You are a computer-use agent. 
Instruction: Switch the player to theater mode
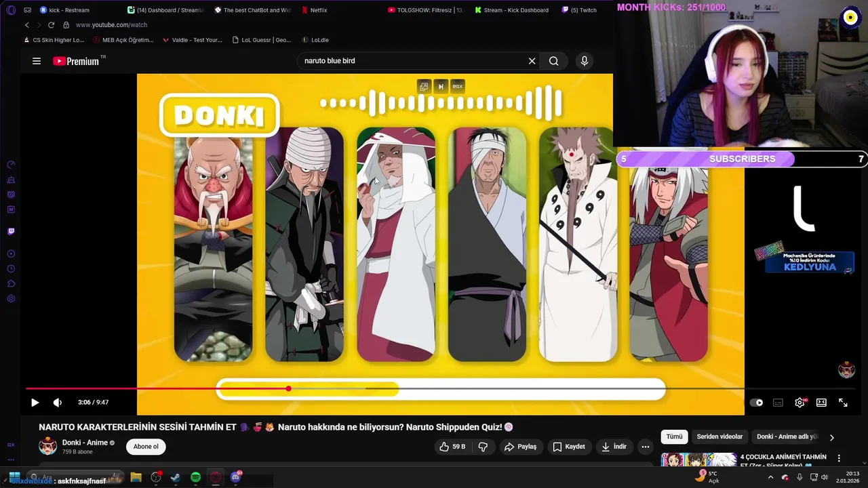821,403
